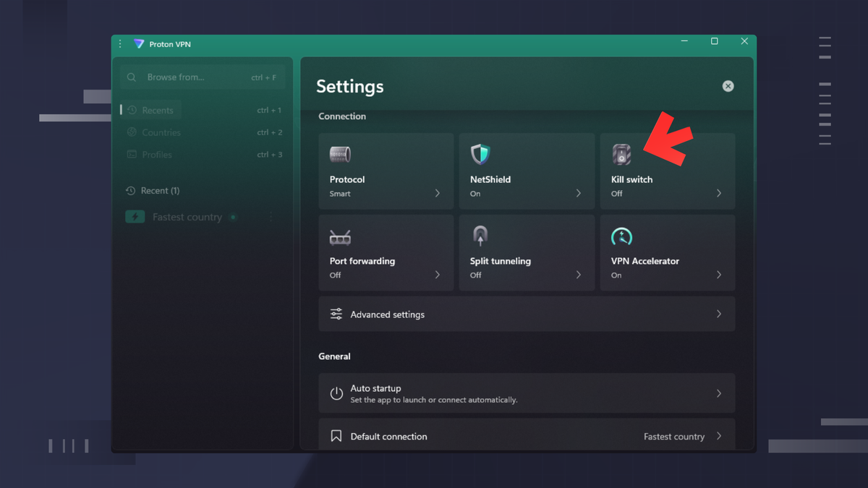Open the Kill switch card

tap(668, 171)
